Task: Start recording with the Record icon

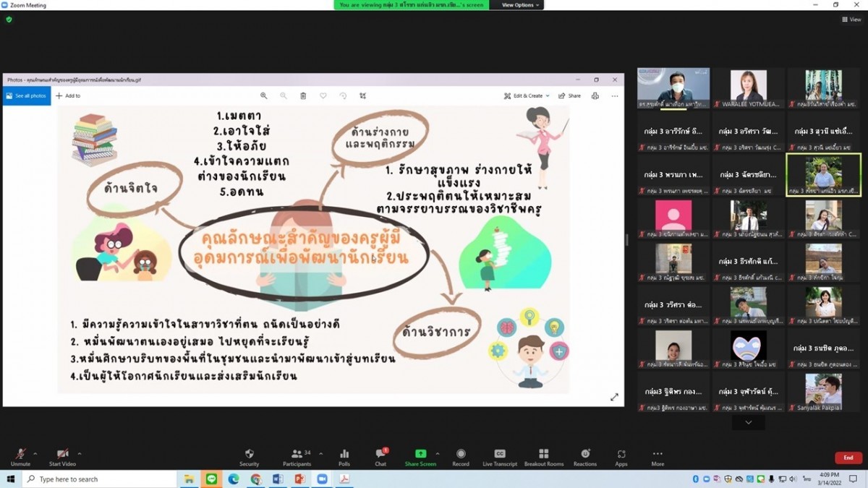Action: tap(461, 456)
